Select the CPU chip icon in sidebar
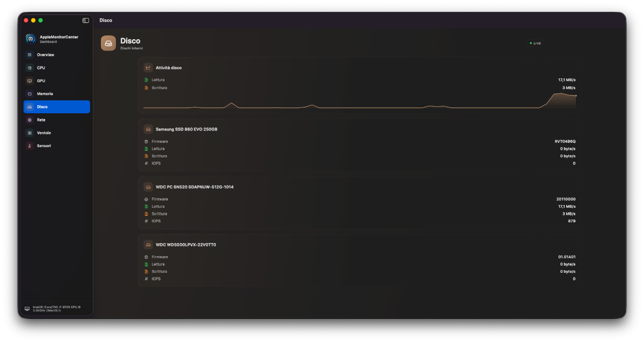This screenshot has height=342, width=644. (30, 68)
